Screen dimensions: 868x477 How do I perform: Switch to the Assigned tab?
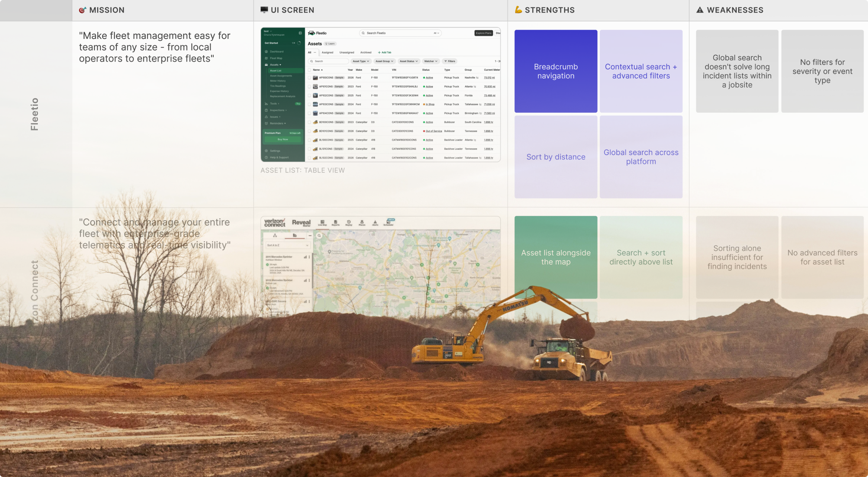pos(328,53)
